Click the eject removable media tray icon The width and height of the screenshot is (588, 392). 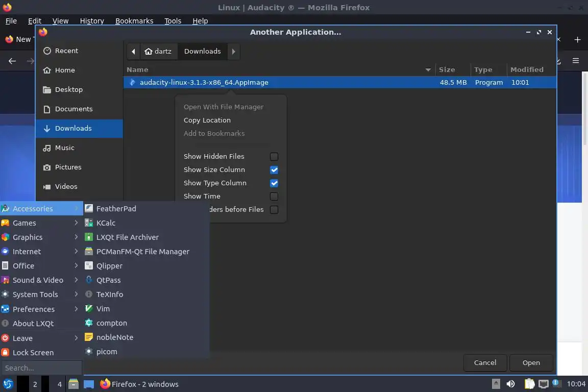click(x=496, y=384)
